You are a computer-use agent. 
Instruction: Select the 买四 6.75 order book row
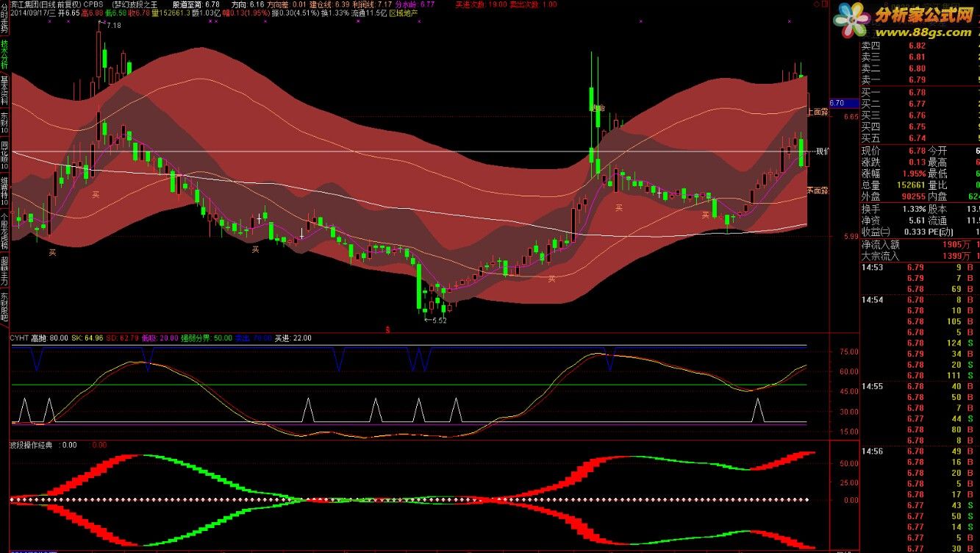(x=920, y=126)
